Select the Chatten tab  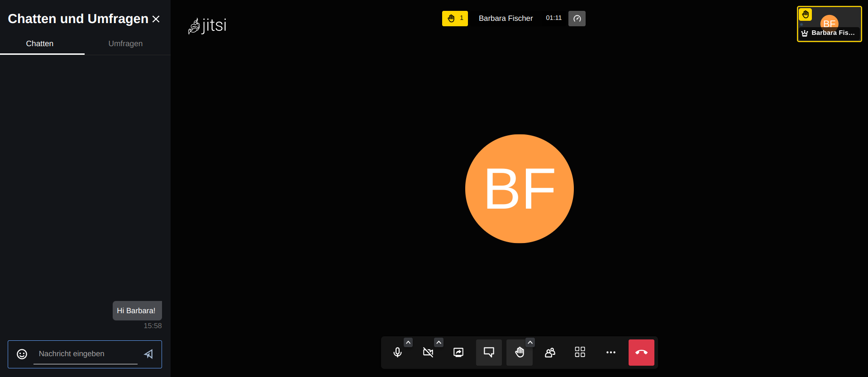click(40, 44)
